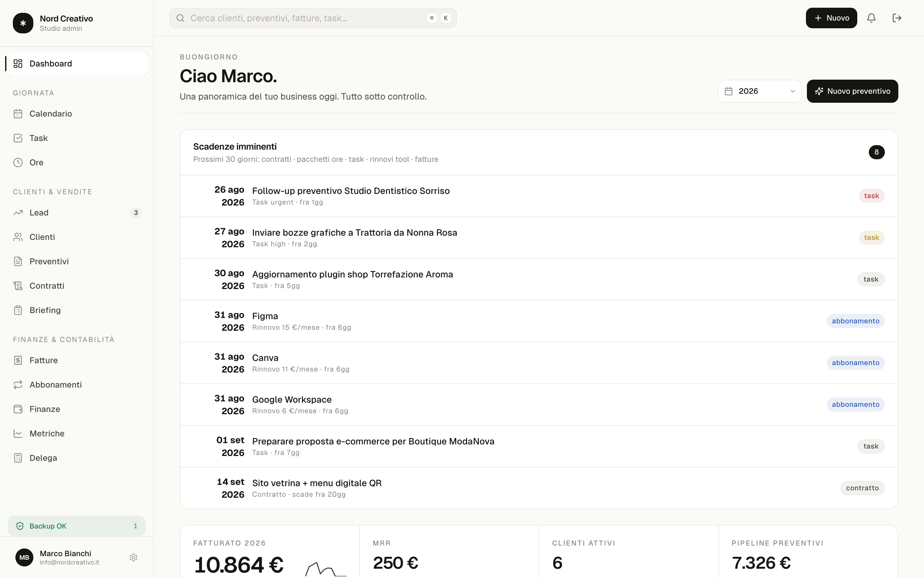Click the Nuovo button in top bar
The width and height of the screenshot is (924, 578).
831,18
